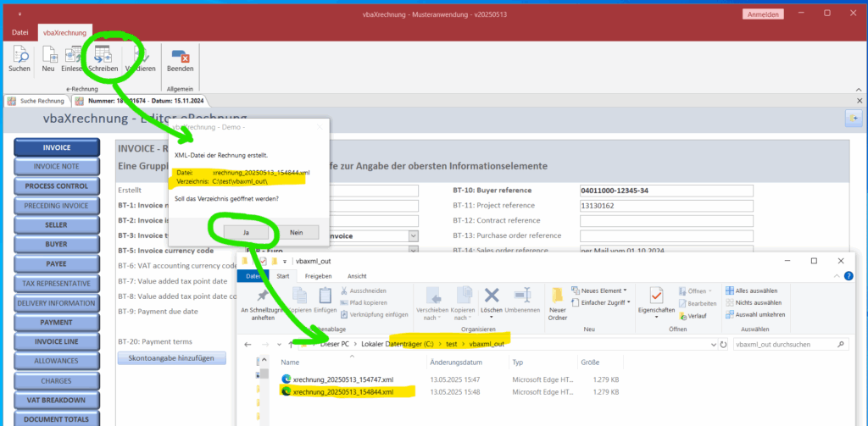The image size is (868, 426).
Task: Click the Eigenschaften icon in Explorer
Action: [x=657, y=303]
